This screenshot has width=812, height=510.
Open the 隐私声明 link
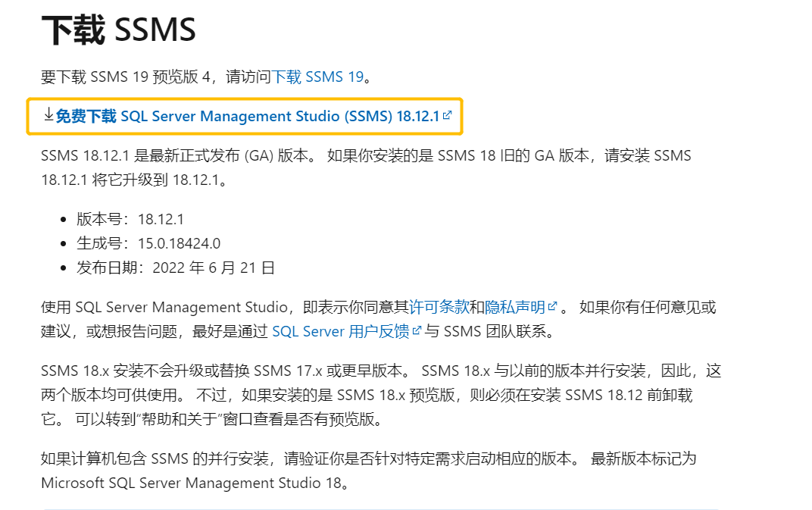point(515,308)
